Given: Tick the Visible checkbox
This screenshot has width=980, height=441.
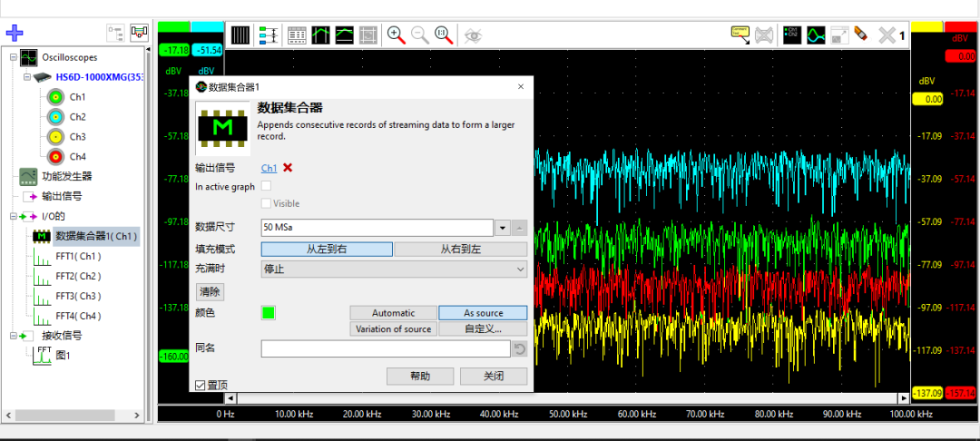Looking at the screenshot, I should (x=266, y=203).
